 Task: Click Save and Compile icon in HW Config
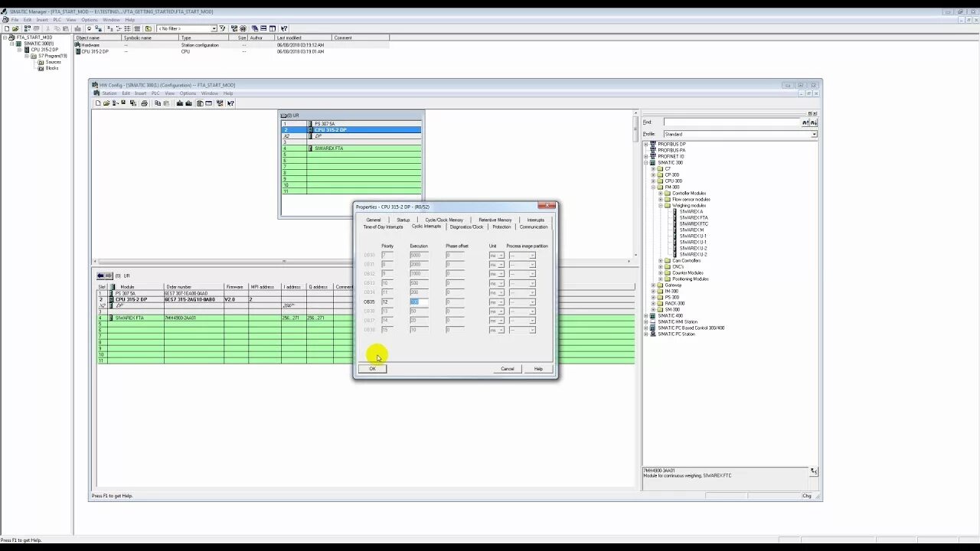(133, 103)
